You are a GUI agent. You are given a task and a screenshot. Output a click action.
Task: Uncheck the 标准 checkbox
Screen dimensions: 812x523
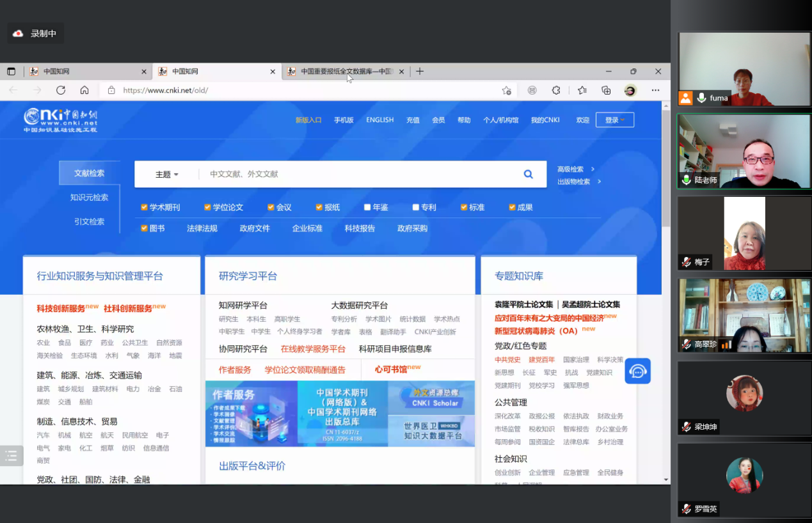(x=464, y=207)
